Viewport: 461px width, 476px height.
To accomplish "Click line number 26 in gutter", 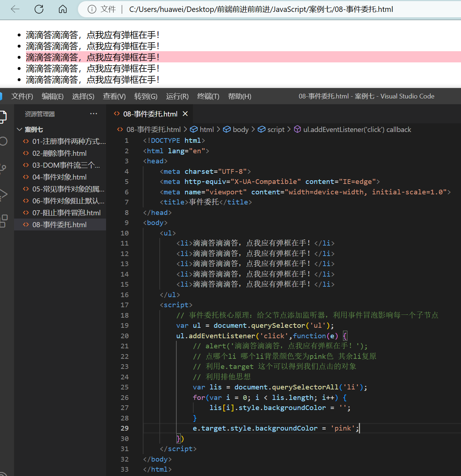I will pos(124,397).
